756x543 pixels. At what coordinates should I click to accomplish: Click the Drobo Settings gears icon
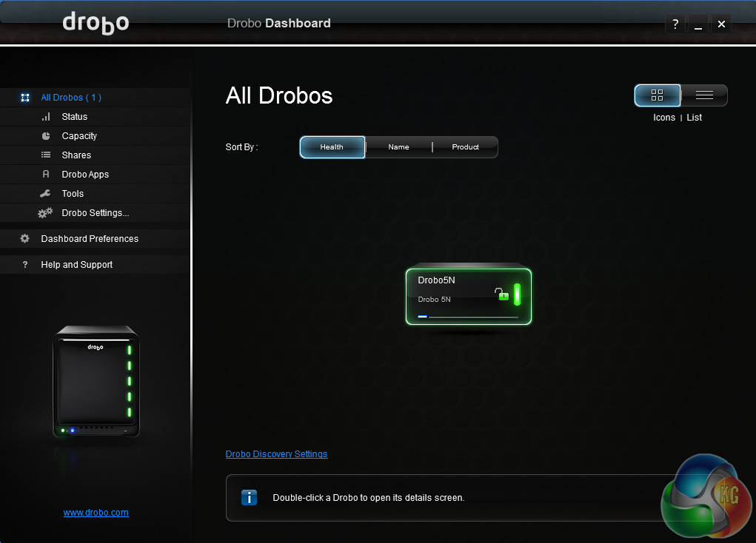45,212
